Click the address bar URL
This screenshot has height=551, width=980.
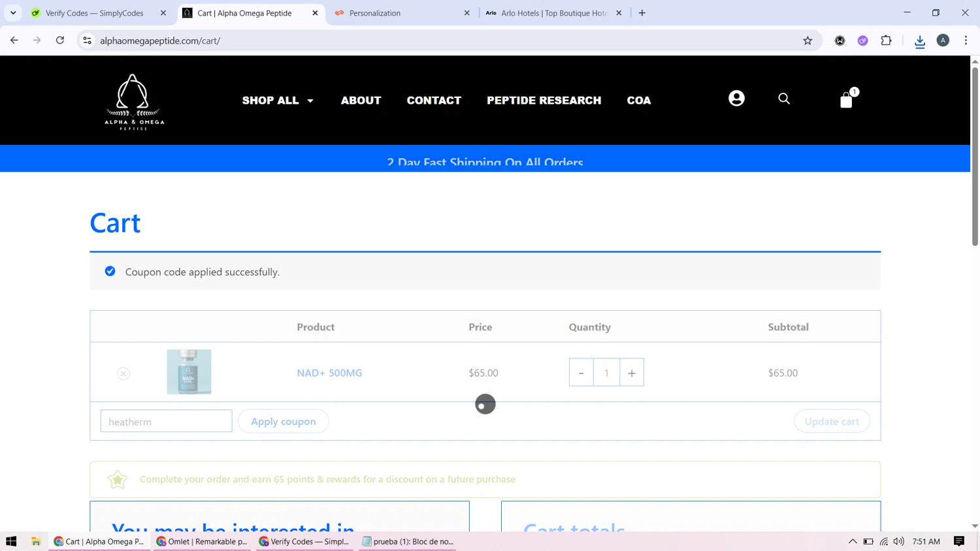tap(160, 40)
